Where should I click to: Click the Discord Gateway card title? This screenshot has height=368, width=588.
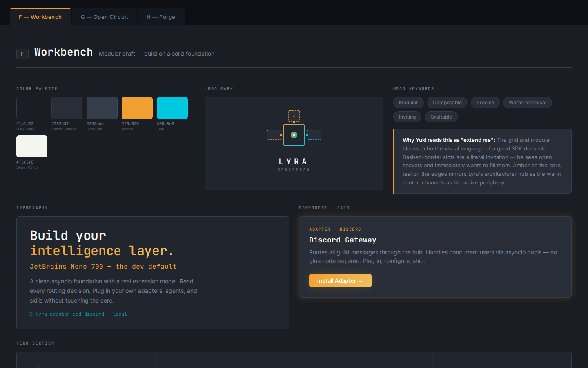343,240
